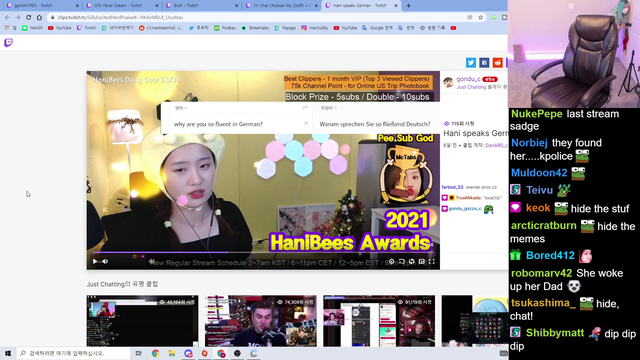Close the Hani speaks German tab
640x360 pixels.
pos(396,6)
